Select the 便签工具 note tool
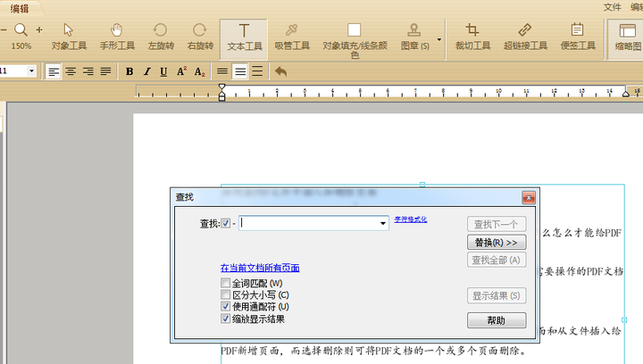Viewport: 643px width, 364px height. coord(578,37)
